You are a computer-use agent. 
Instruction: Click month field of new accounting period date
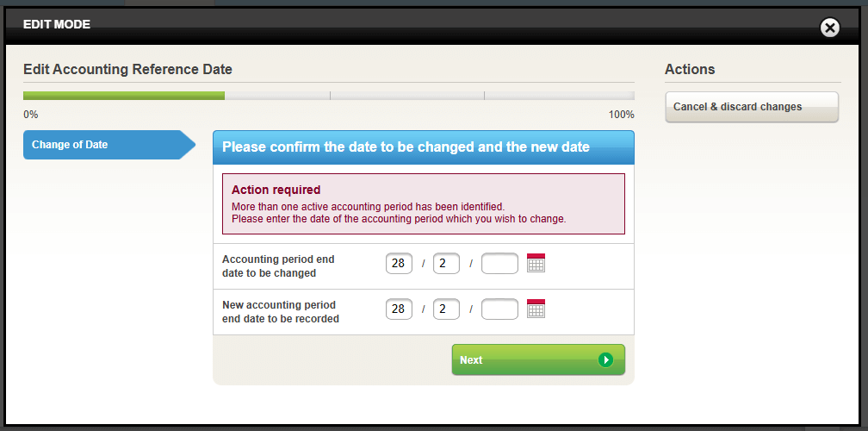(x=446, y=309)
